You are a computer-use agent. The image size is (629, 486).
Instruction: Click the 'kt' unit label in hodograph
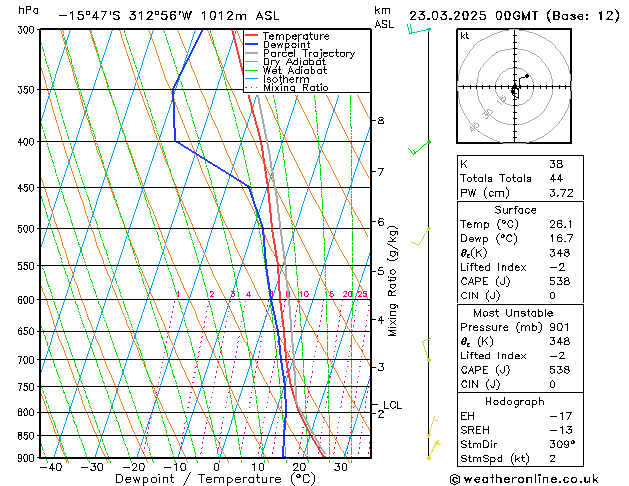pos(465,36)
